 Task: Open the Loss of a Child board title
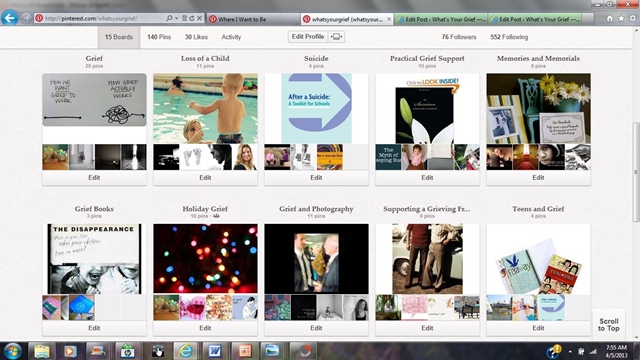pyautogui.click(x=205, y=58)
